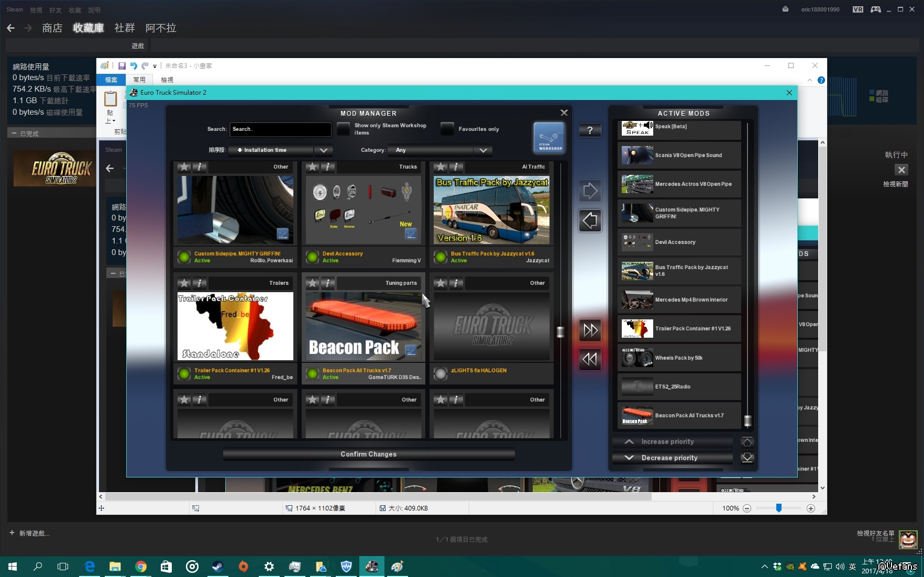The image size is (924, 577).
Task: Go back with Steam back arrow
Action: [x=11, y=28]
